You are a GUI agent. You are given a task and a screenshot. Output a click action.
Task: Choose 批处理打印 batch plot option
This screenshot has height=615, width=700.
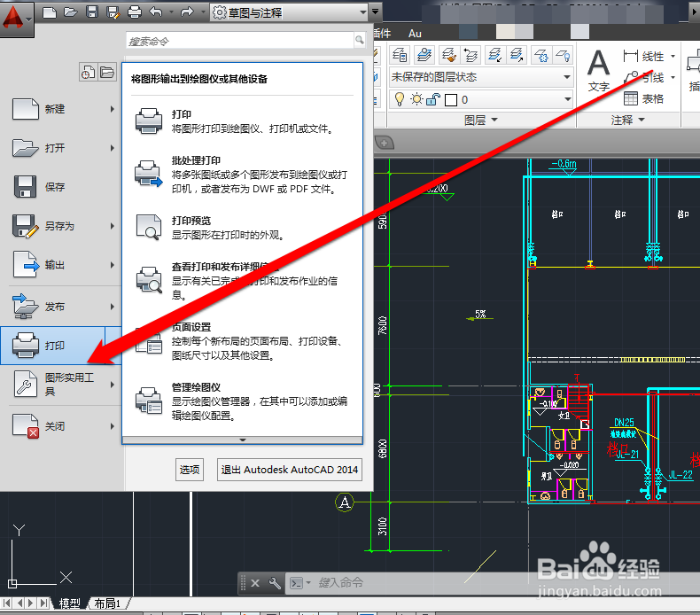(243, 175)
